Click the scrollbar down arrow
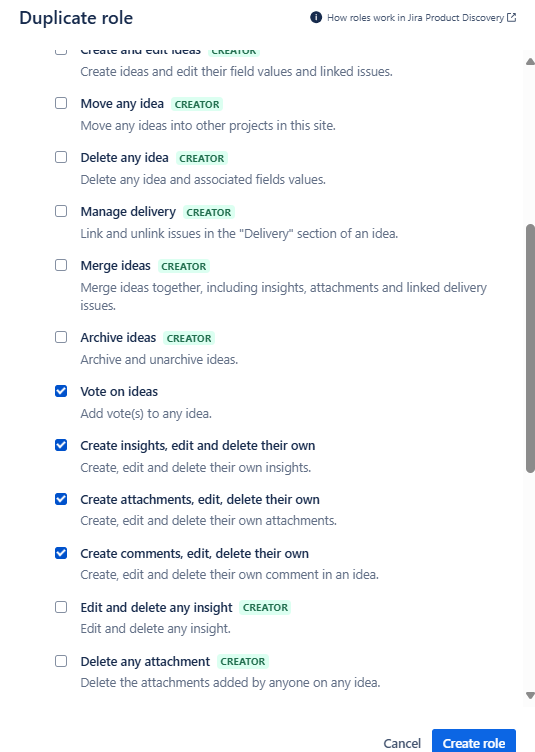 pos(530,695)
